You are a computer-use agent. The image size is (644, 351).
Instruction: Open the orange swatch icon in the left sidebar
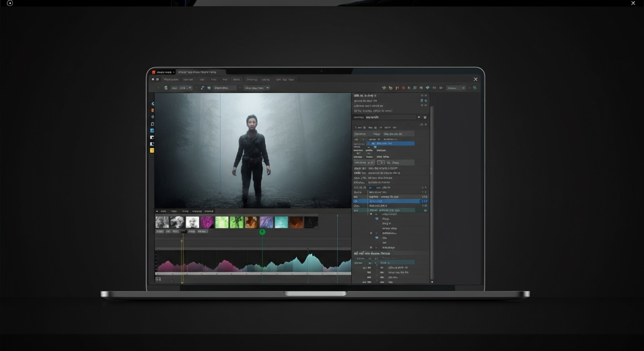[x=152, y=110]
